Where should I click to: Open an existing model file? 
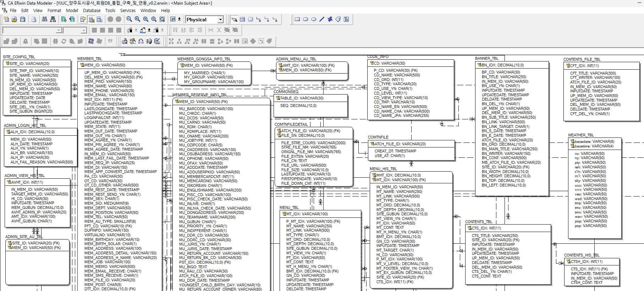(x=15, y=20)
